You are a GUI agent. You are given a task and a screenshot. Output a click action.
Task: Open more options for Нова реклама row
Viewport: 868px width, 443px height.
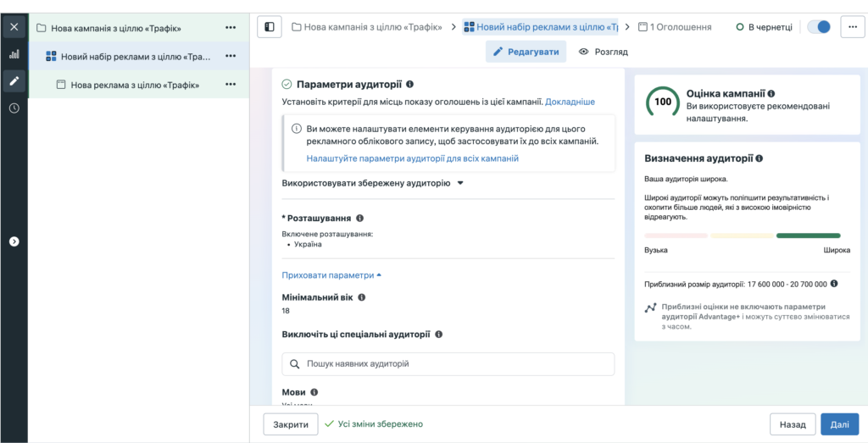(x=231, y=85)
